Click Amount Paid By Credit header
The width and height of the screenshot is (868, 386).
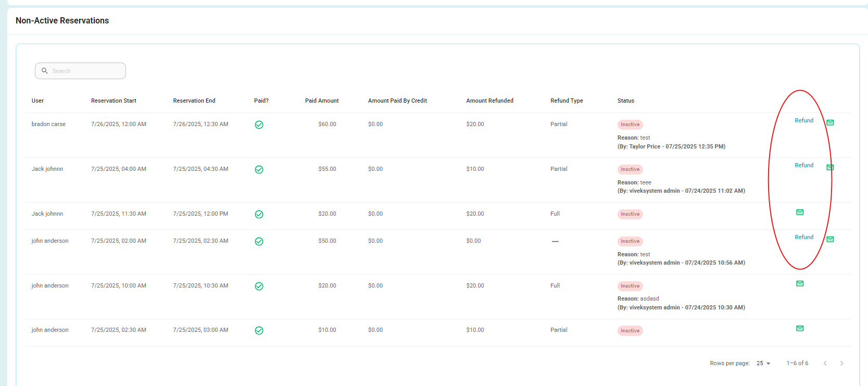[x=397, y=101]
